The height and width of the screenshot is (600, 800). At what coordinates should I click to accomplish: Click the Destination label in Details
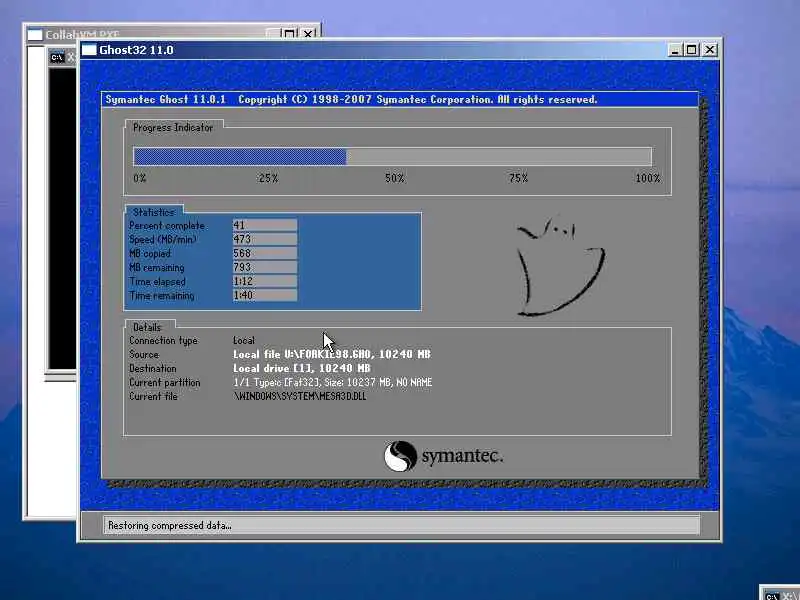[153, 368]
